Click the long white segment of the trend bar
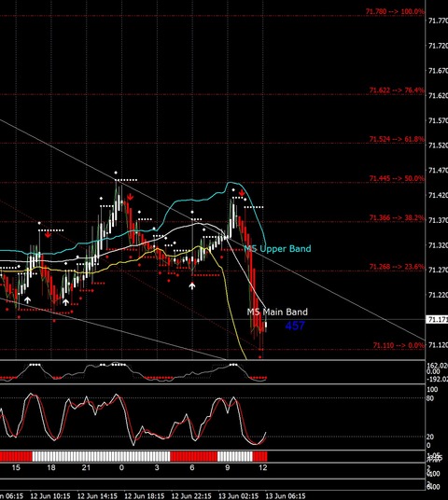This screenshot has height=500, width=448. coord(101,456)
